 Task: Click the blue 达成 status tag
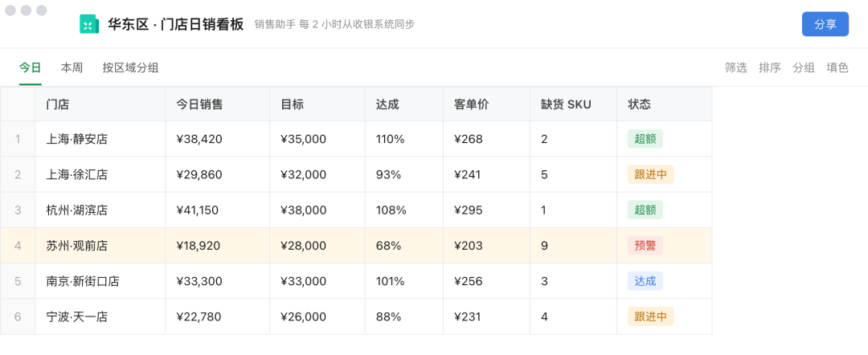645,281
